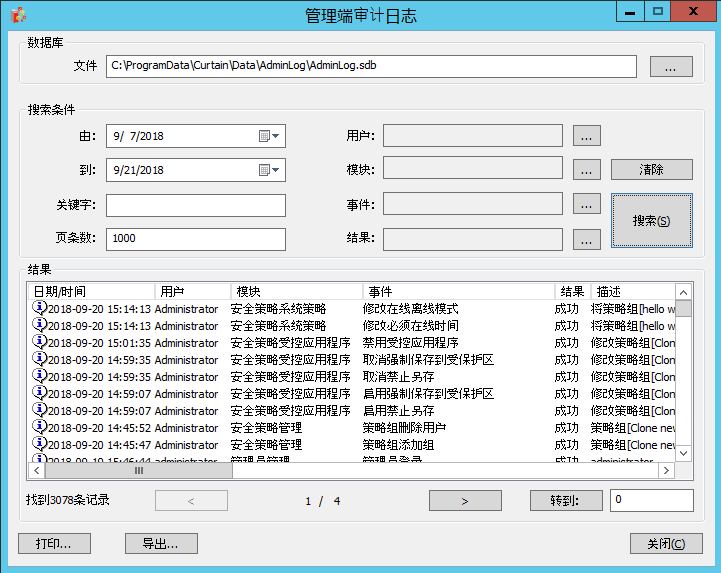This screenshot has height=573, width=721.
Task: Select the 策略组添加组 log entry
Action: [x=352, y=445]
